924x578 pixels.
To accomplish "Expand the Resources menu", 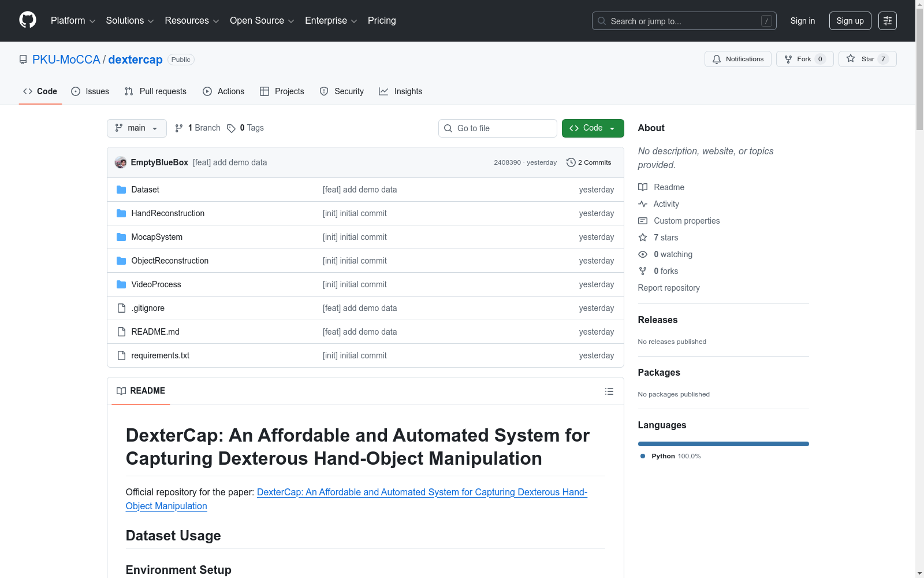I will pyautogui.click(x=192, y=21).
